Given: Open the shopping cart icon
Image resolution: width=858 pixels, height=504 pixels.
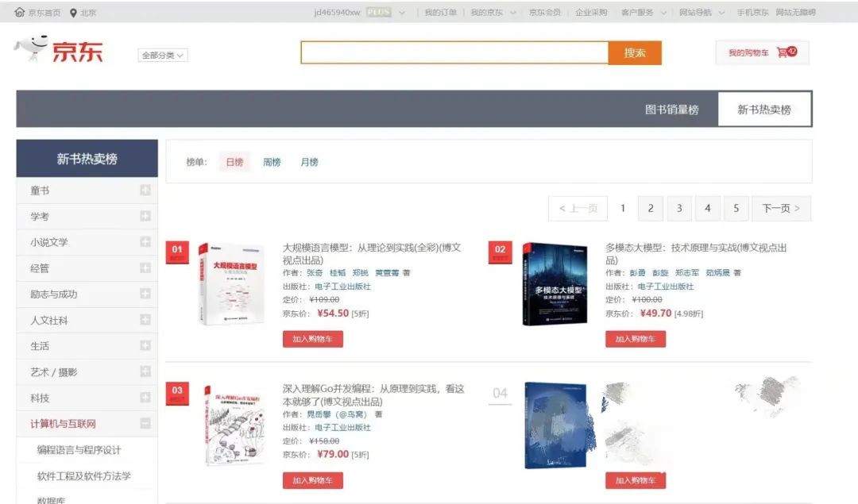Looking at the screenshot, I should [786, 52].
